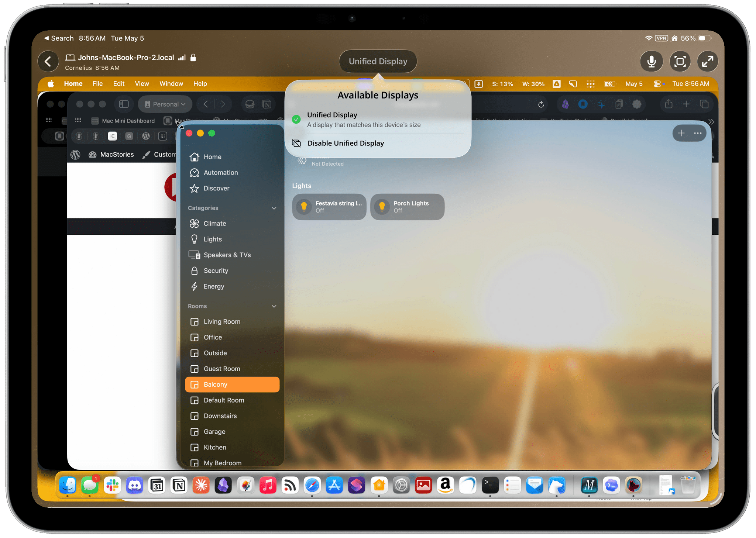
Task: Select the Security category
Action: pos(232,271)
